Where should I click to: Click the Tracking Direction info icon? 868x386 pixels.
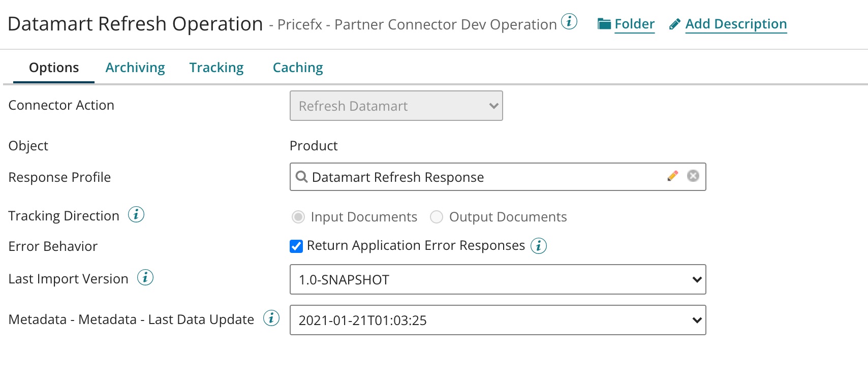(136, 215)
